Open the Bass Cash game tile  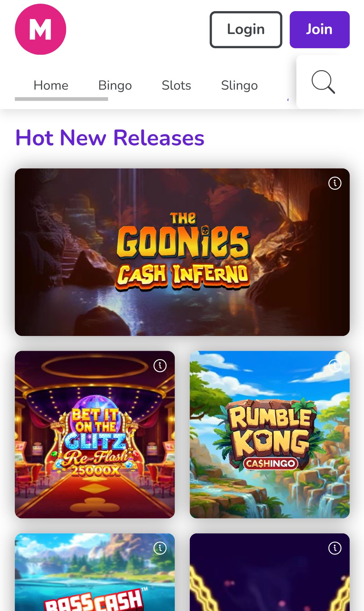click(x=95, y=572)
